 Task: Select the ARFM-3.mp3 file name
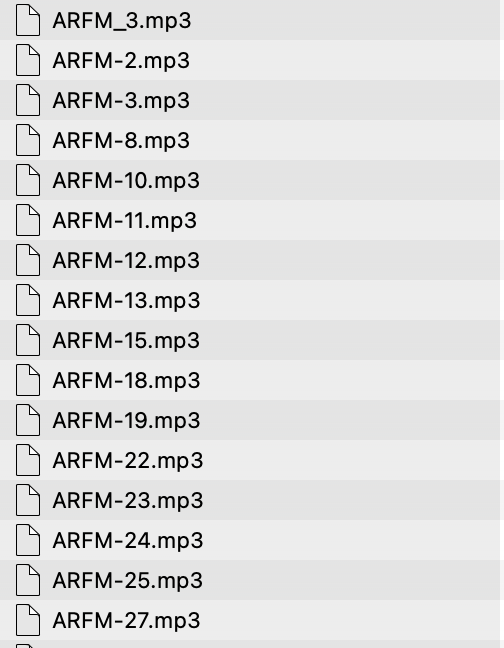(121, 101)
